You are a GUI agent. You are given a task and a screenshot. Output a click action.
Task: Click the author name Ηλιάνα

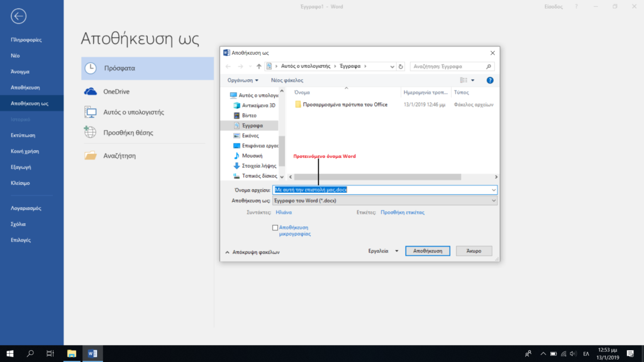(284, 212)
